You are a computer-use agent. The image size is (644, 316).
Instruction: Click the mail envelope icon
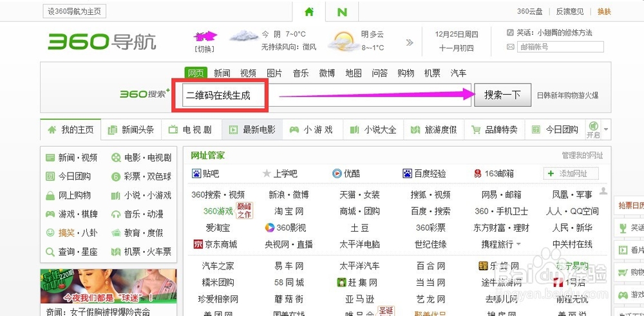pos(511,47)
